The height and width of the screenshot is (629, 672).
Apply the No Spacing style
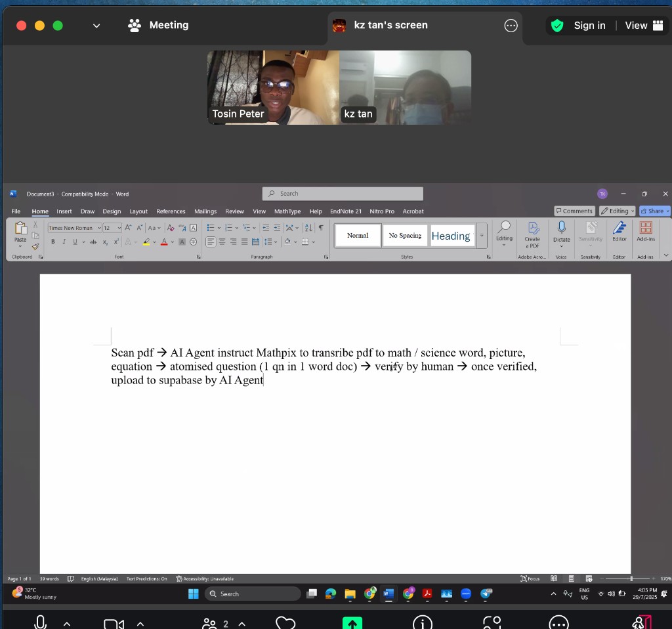tap(405, 236)
